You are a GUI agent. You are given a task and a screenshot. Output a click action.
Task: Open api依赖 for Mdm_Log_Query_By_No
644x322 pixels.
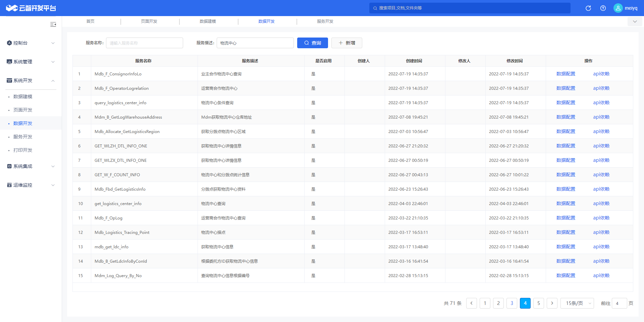[x=601, y=275]
